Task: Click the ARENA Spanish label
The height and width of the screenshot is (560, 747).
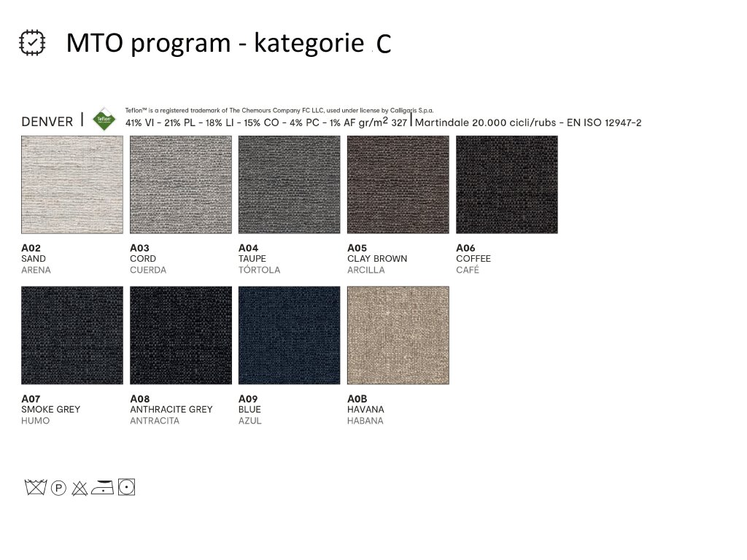Action: point(36,270)
